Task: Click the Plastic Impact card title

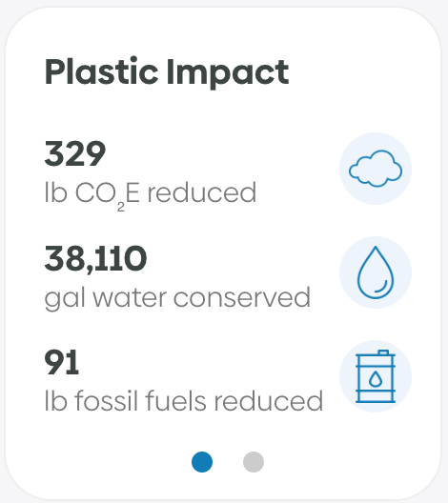Action: 167,72
